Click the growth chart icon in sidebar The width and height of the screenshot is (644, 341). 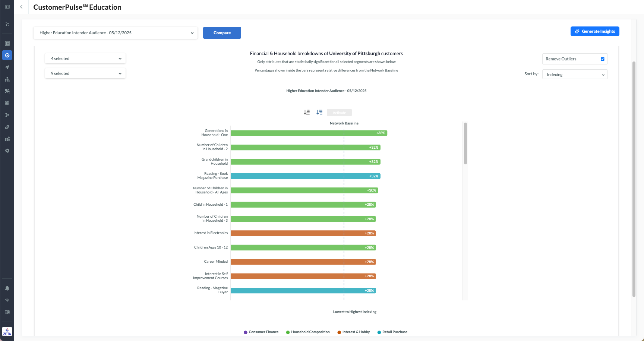[7, 139]
